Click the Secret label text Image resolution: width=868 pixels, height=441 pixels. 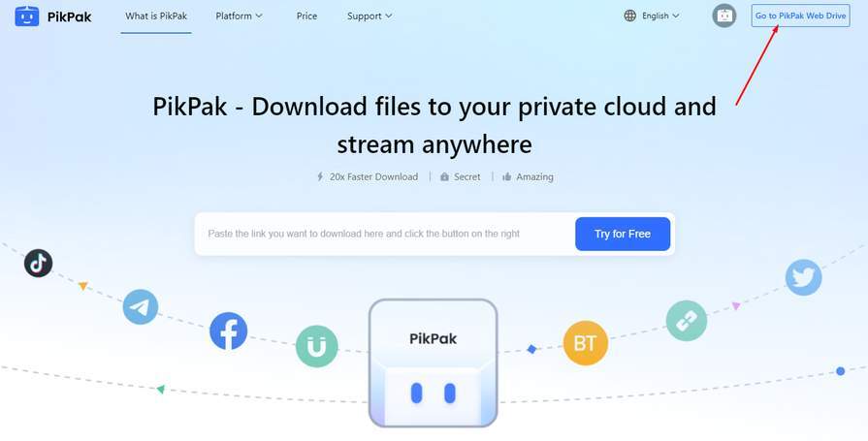[x=467, y=177]
